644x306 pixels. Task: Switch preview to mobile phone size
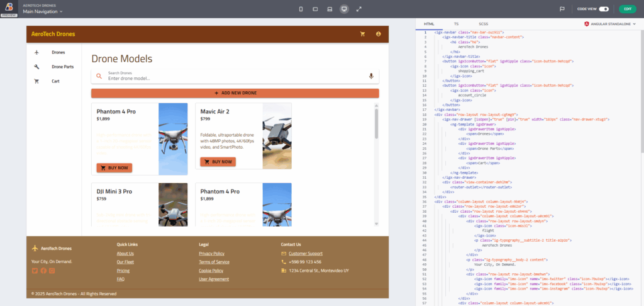point(301,9)
